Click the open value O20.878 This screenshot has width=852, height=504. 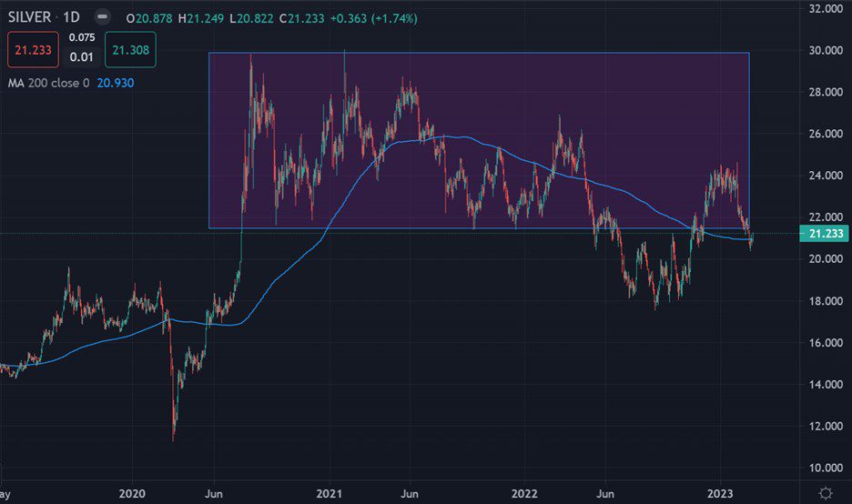tap(149, 18)
